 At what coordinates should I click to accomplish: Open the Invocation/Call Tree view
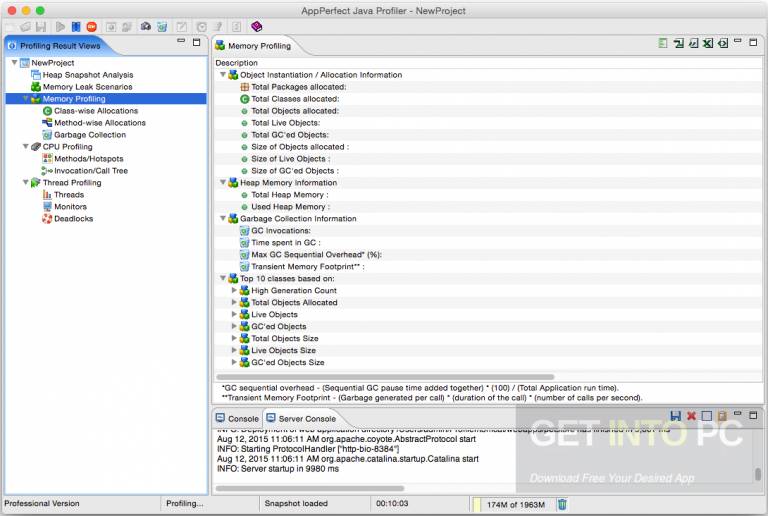click(x=91, y=171)
